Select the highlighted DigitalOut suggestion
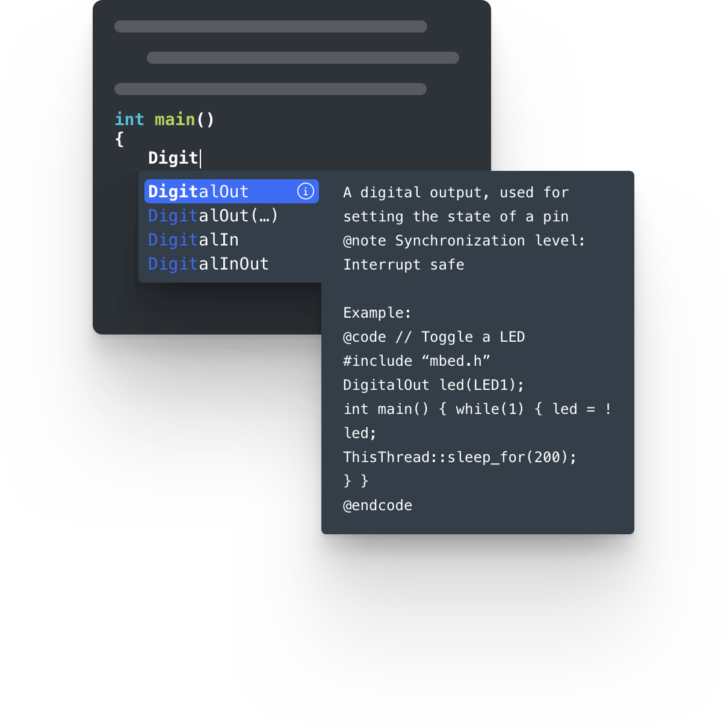Screen dimensions: 727x728 232,191
